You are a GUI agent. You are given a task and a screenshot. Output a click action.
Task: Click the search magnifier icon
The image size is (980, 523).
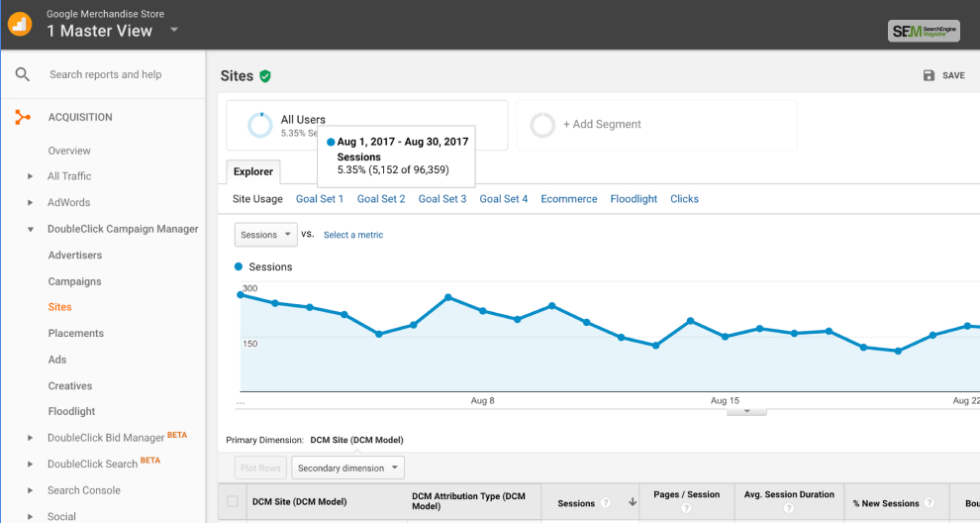pyautogui.click(x=23, y=74)
